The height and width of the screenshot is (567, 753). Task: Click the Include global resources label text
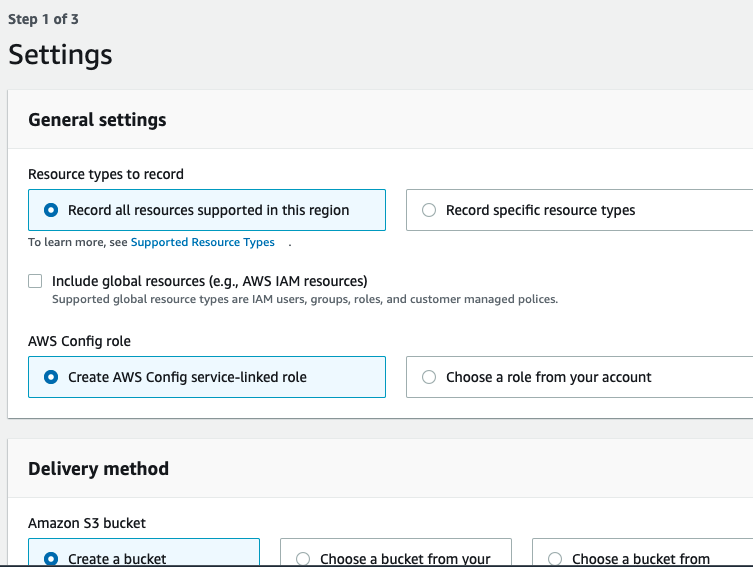[x=209, y=281]
